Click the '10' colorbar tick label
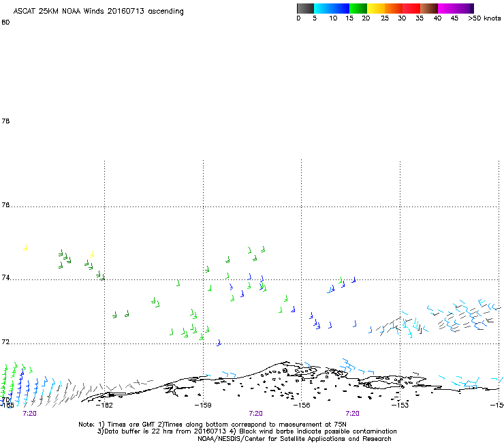 coord(333,18)
